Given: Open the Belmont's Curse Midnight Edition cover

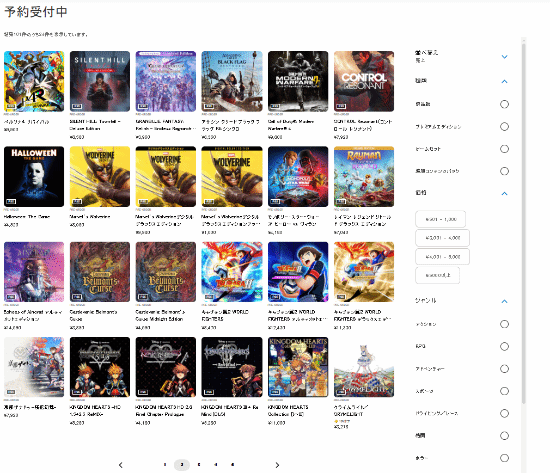Looking at the screenshot, I should click(x=166, y=272).
